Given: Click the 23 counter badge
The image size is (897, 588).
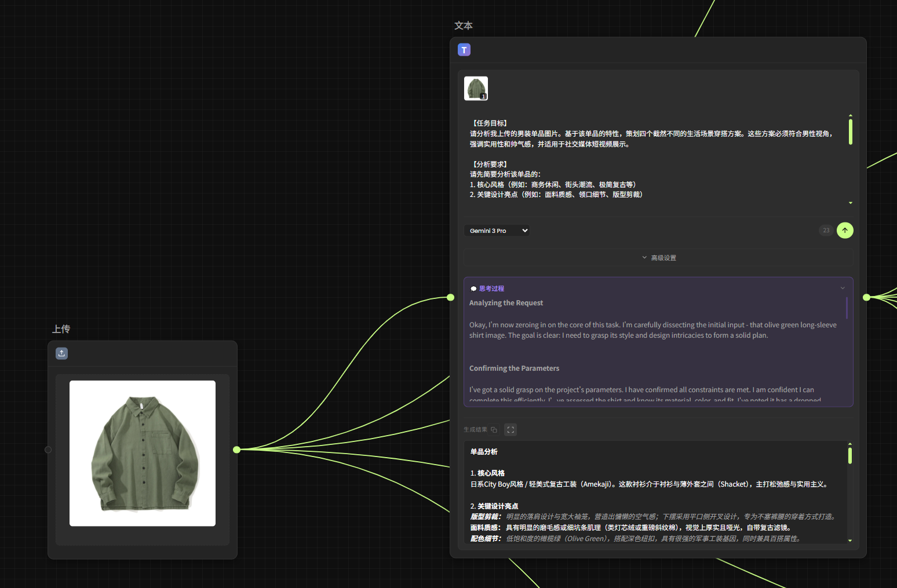Looking at the screenshot, I should click(826, 231).
